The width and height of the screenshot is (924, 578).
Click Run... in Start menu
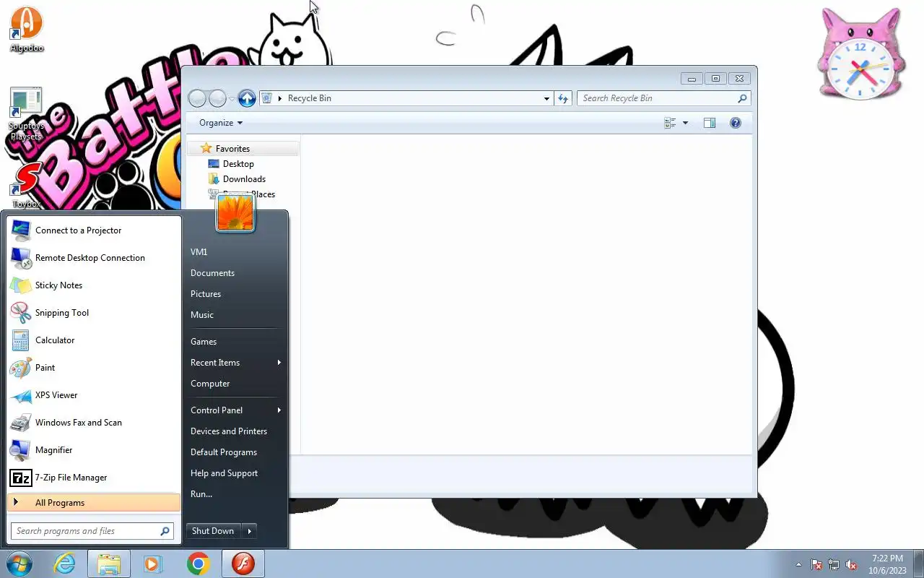point(235,494)
